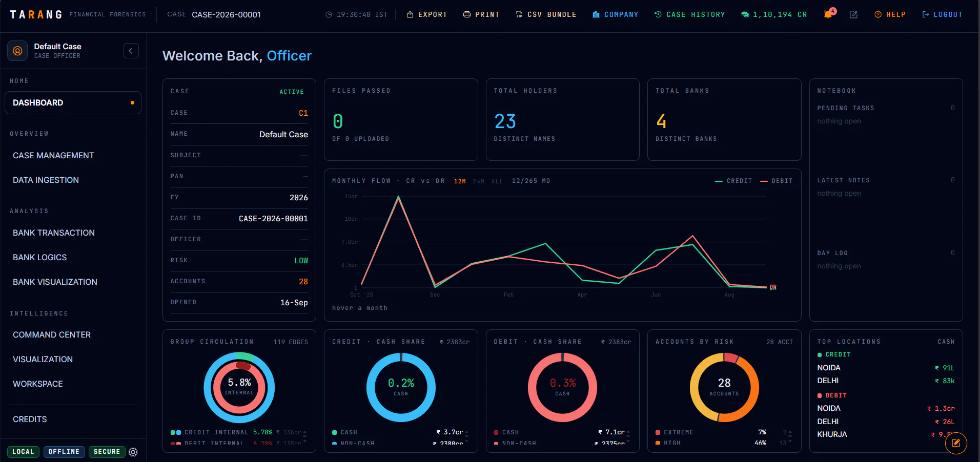Select the 12M range on Monthly Flow

pyautogui.click(x=460, y=181)
